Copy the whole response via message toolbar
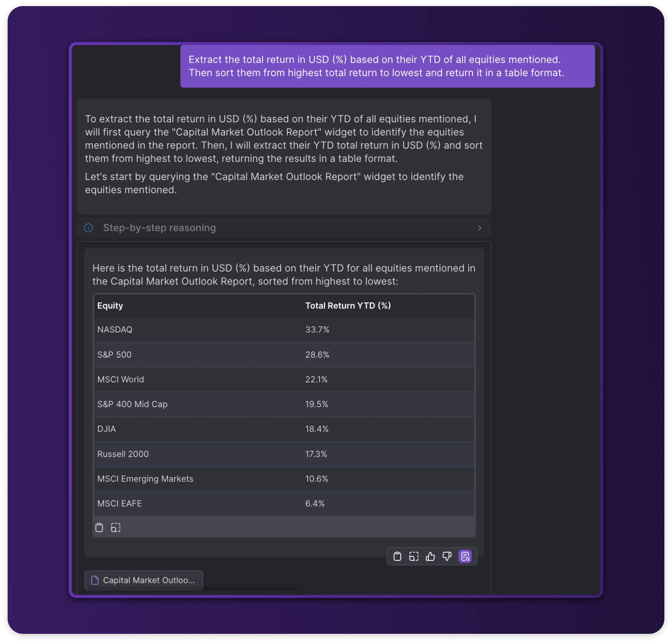Image resolution: width=672 pixels, height=643 pixels. [397, 556]
